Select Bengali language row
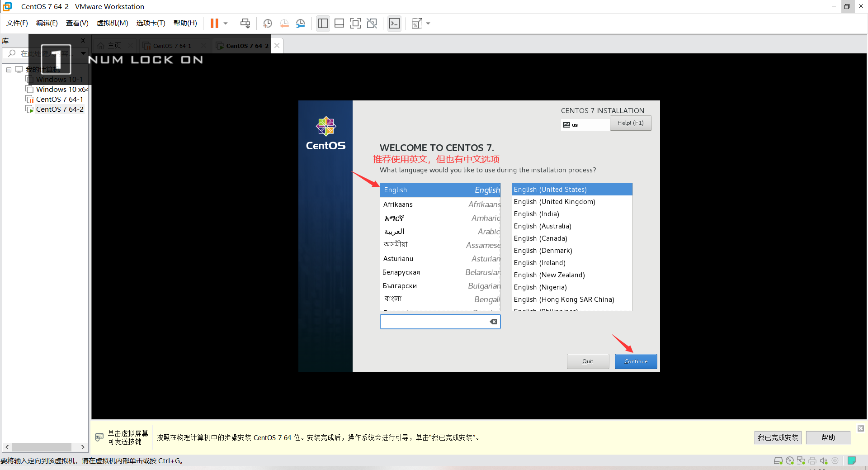Image resolution: width=868 pixels, height=470 pixels. pyautogui.click(x=440, y=299)
